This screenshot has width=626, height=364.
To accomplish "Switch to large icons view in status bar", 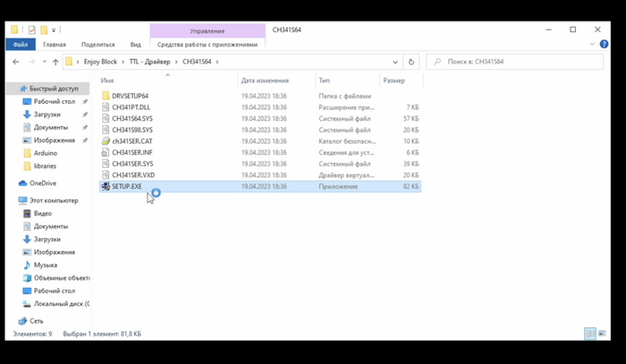I will (603, 334).
